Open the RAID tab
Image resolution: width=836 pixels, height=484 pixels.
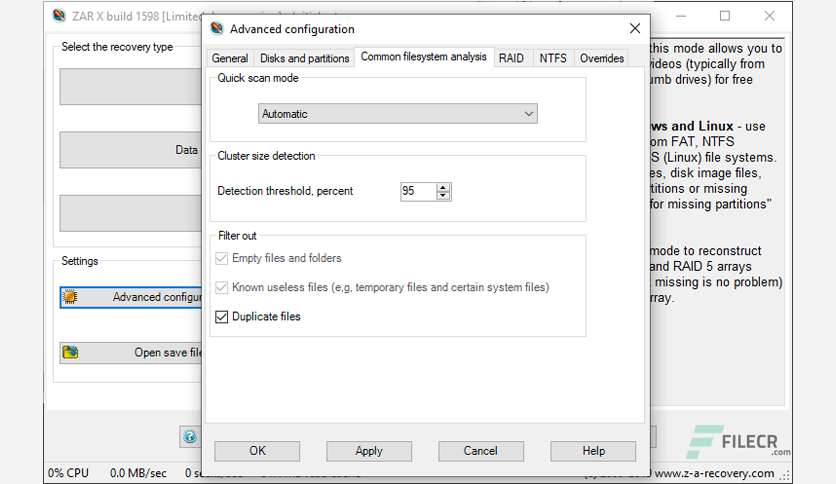511,58
